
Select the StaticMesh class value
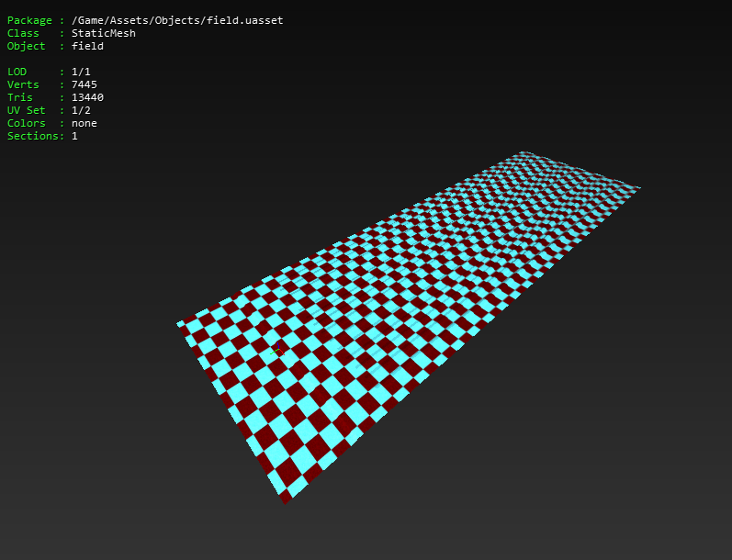click(x=104, y=33)
